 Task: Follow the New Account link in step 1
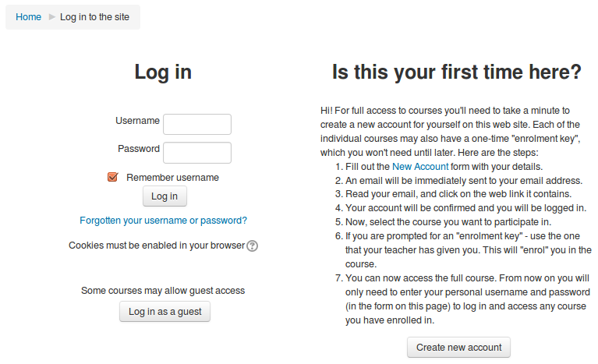[420, 166]
